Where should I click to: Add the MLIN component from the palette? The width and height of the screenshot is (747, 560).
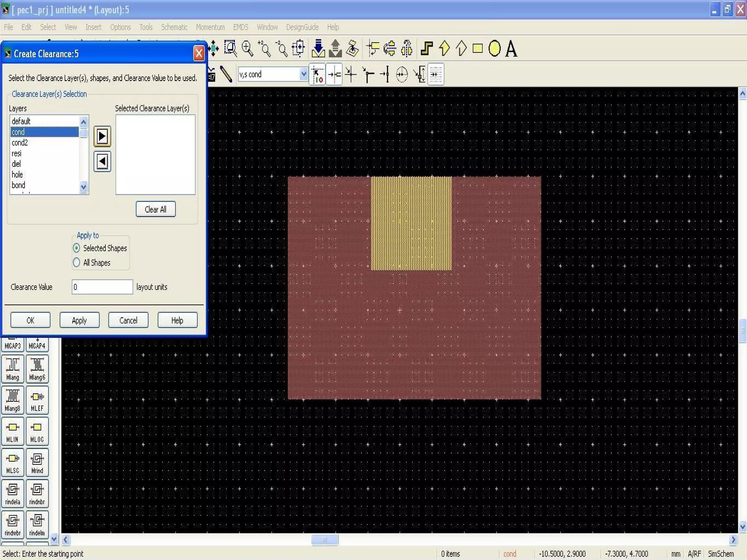[x=12, y=432]
